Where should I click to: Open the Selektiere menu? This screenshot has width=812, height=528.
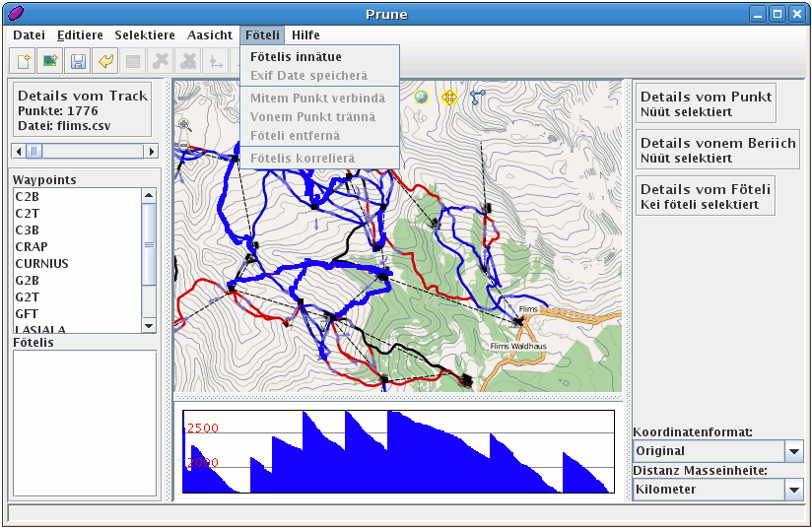145,34
